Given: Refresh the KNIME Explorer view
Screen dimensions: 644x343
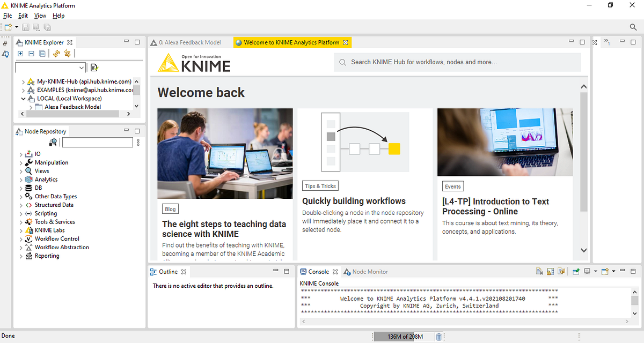Looking at the screenshot, I should point(56,54).
